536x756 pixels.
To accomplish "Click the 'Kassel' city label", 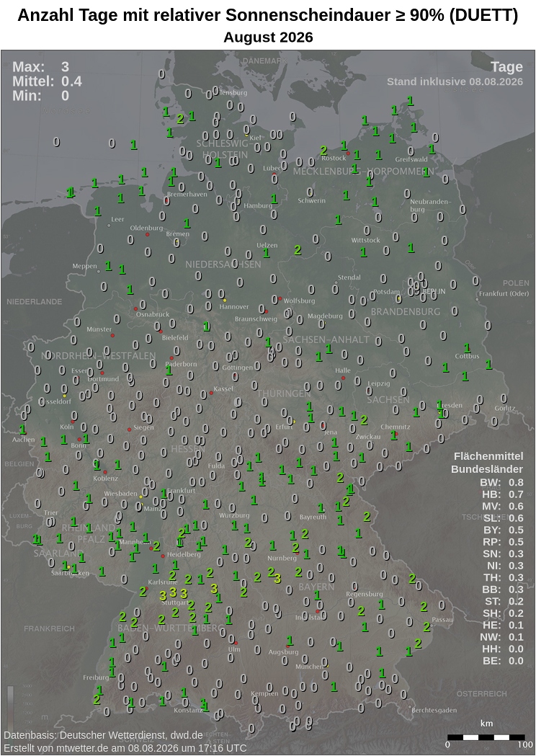I will point(223,388).
